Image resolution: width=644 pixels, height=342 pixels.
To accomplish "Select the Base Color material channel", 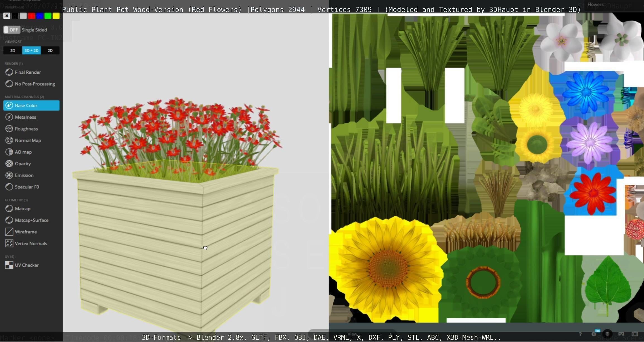I will [x=31, y=106].
